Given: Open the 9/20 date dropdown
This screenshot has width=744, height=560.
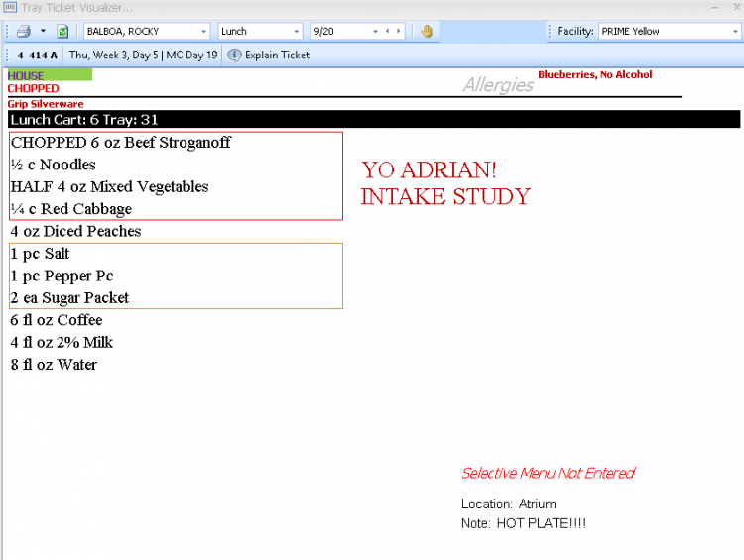Looking at the screenshot, I should coord(376,32).
